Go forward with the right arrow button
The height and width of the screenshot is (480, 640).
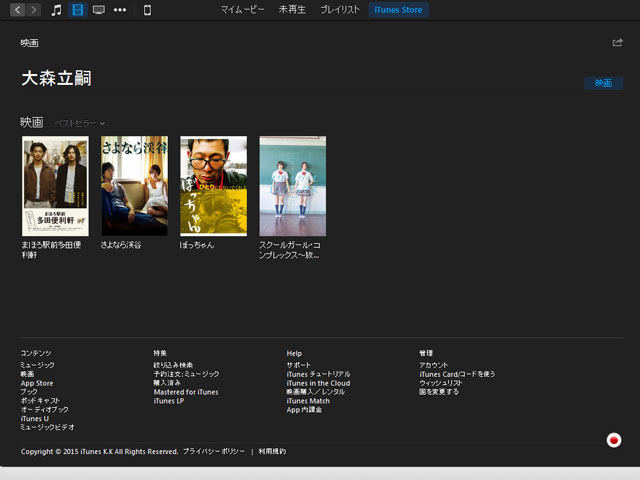33,10
